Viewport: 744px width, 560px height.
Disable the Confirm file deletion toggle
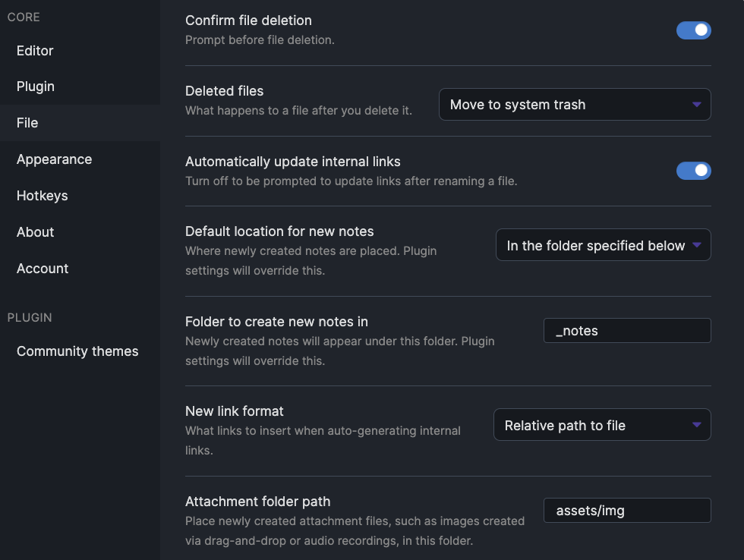click(x=693, y=30)
